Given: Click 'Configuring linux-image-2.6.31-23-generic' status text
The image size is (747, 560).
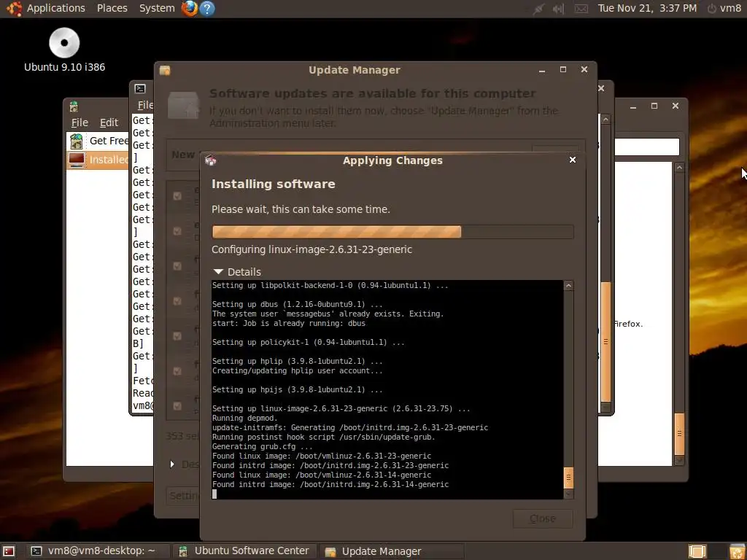Looking at the screenshot, I should click(x=311, y=249).
